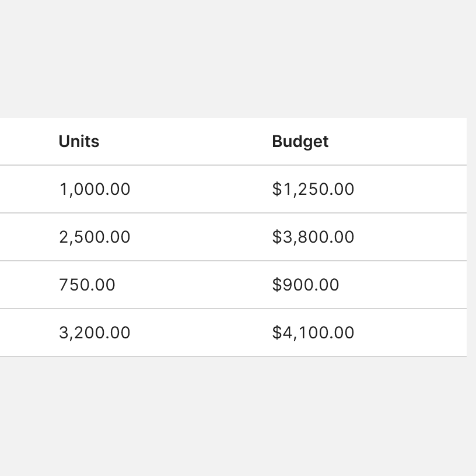The height and width of the screenshot is (476, 476).
Task: Select the $1,250.00 budget cell
Action: [x=313, y=190]
